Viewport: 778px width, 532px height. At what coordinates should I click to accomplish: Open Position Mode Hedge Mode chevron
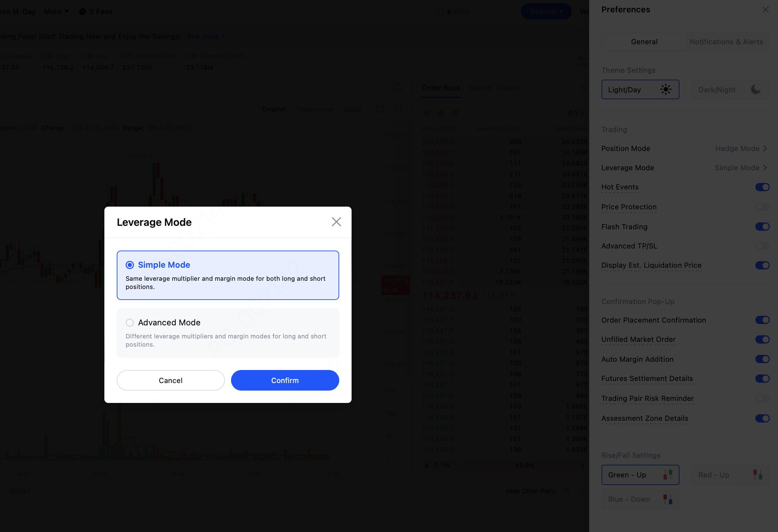[765, 149]
